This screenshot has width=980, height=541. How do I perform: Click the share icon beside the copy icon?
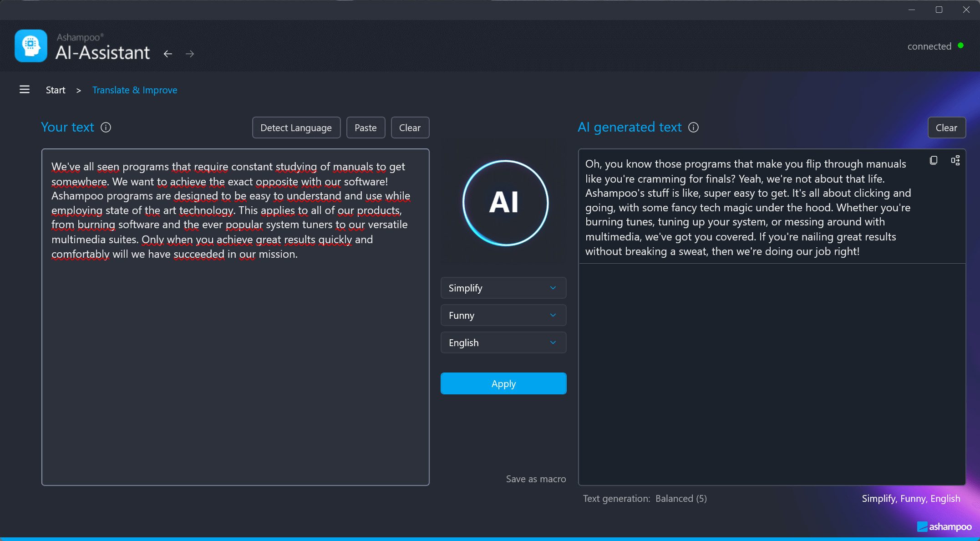click(955, 160)
